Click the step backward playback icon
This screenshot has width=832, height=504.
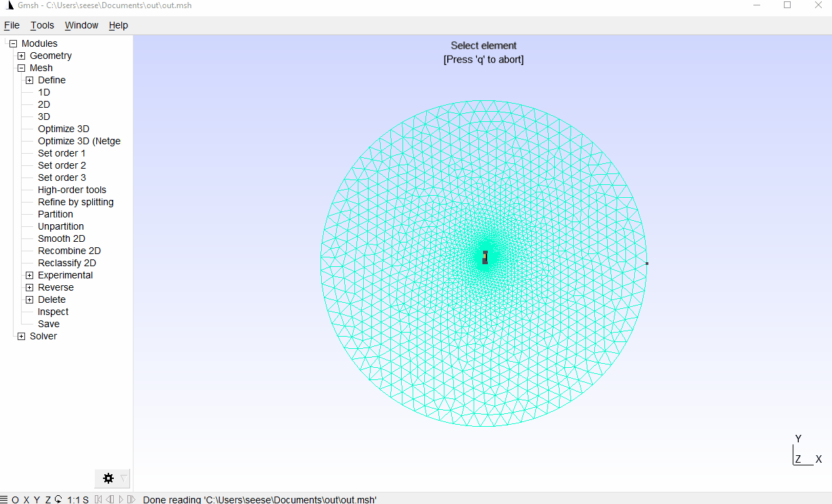click(110, 500)
